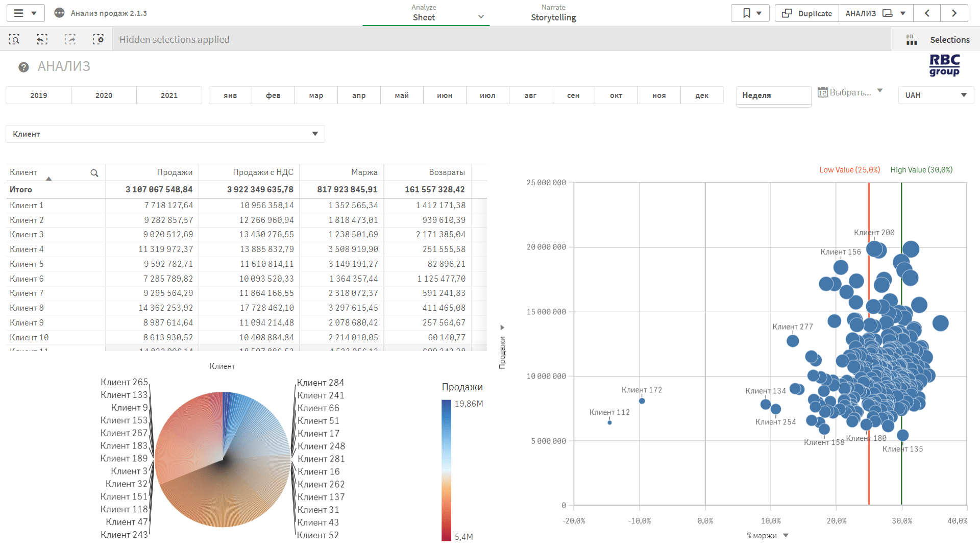Open the Smart Search tool
The height and width of the screenshot is (551, 980).
point(14,39)
